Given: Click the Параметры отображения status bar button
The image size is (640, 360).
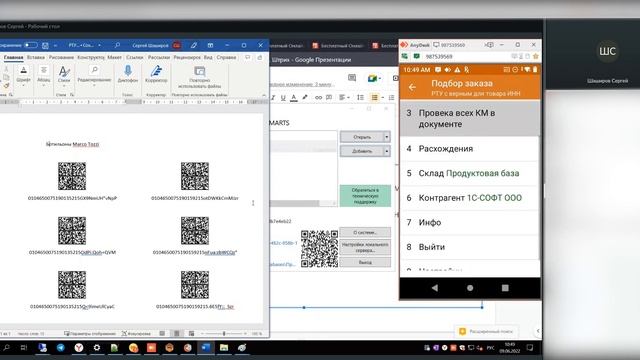Looking at the screenshot, I should 90,333.
